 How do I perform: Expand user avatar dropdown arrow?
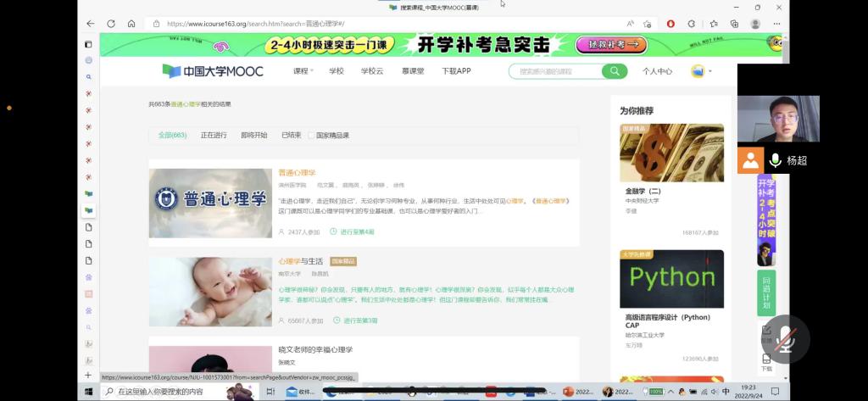coord(710,71)
